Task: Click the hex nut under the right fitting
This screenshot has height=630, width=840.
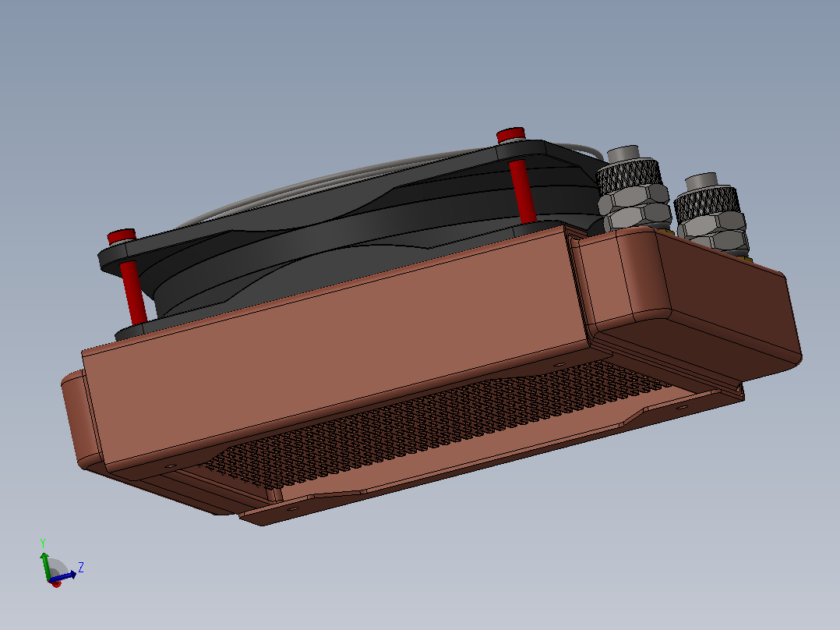Action: (x=714, y=234)
